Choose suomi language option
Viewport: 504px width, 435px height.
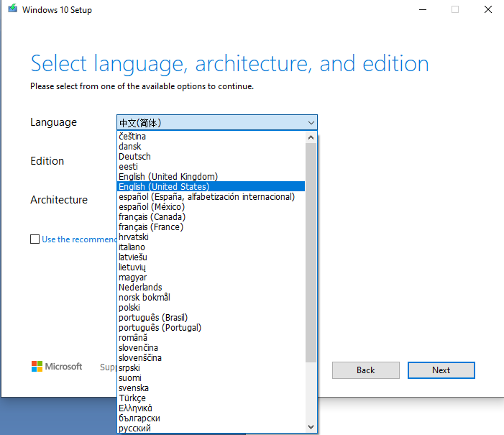(211, 377)
